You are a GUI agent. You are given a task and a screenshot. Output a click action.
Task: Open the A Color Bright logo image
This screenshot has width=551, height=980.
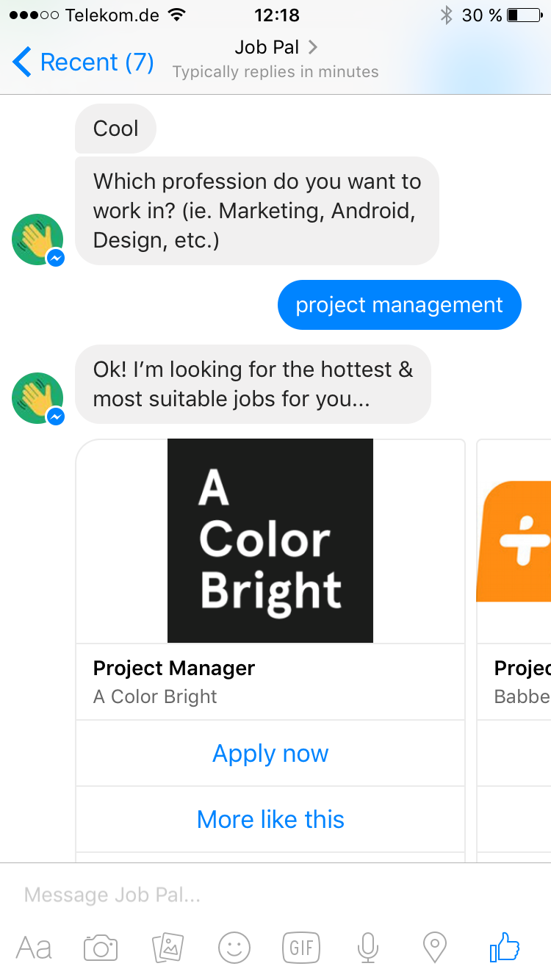(270, 541)
